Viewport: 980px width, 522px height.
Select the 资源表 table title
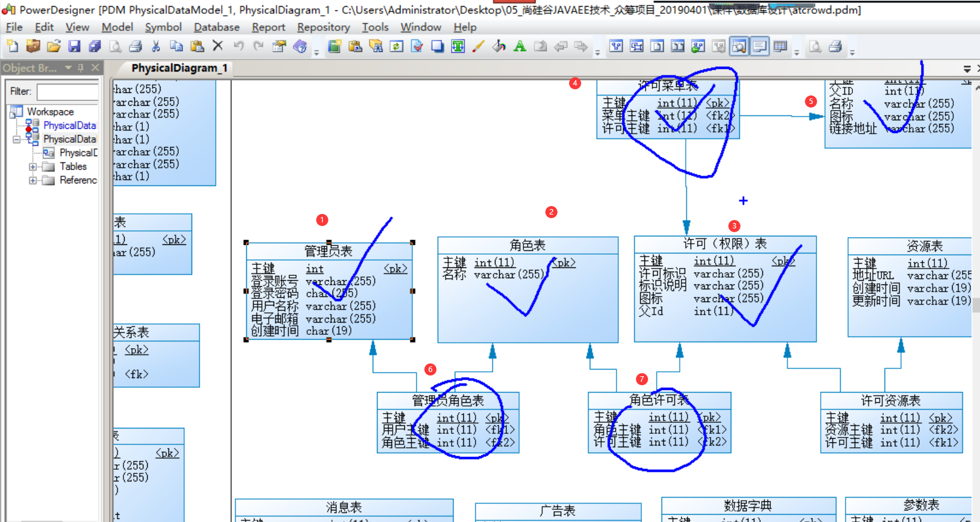pos(925,246)
